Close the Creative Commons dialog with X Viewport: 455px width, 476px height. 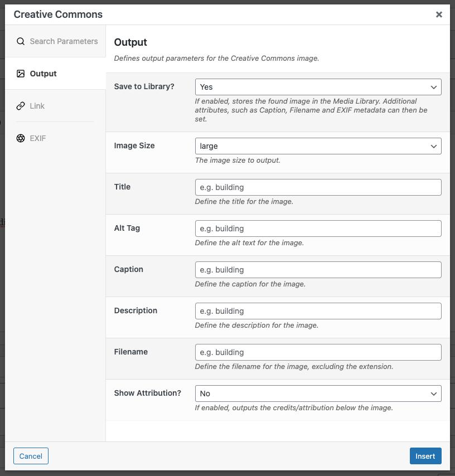pyautogui.click(x=439, y=14)
